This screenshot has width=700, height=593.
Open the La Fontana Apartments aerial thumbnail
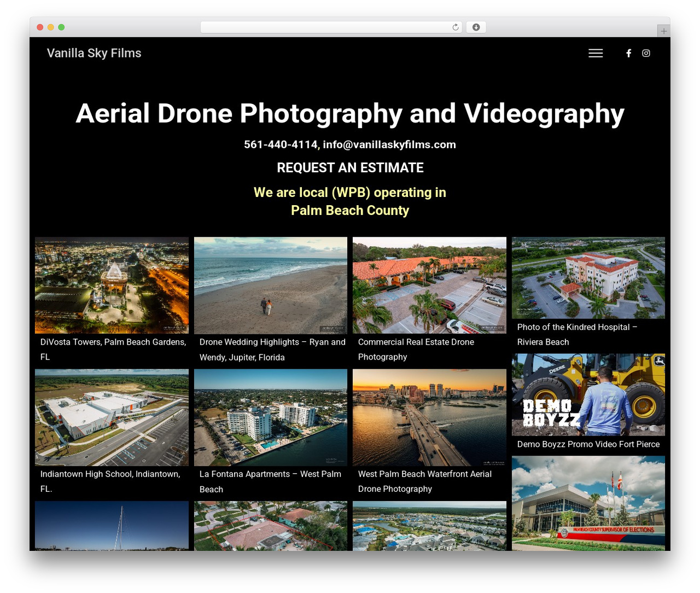(271, 417)
